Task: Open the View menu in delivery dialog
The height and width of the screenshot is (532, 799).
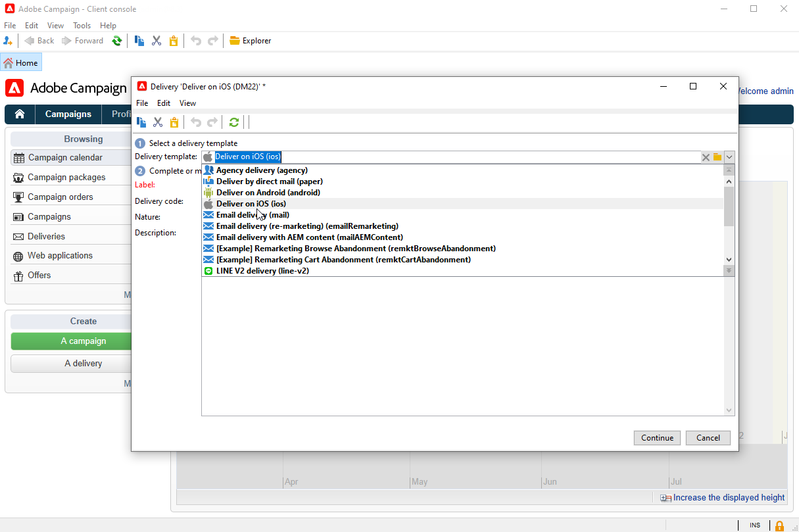Action: [187, 103]
